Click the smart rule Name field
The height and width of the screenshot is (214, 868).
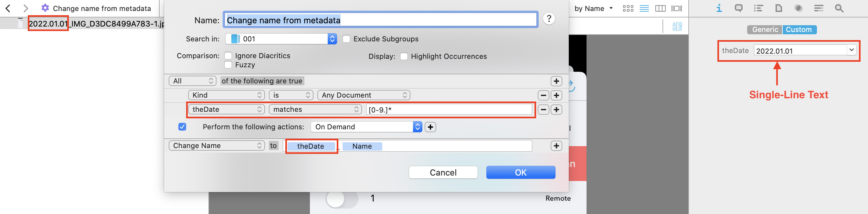click(x=380, y=20)
